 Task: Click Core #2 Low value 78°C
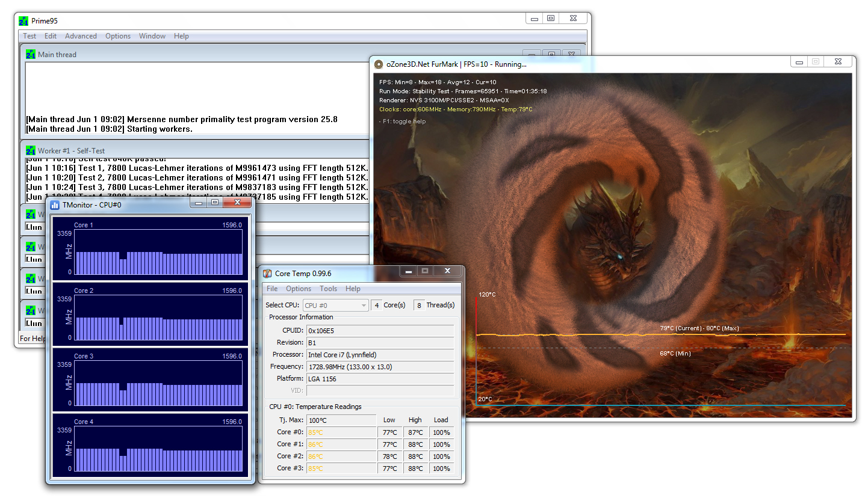(x=389, y=456)
